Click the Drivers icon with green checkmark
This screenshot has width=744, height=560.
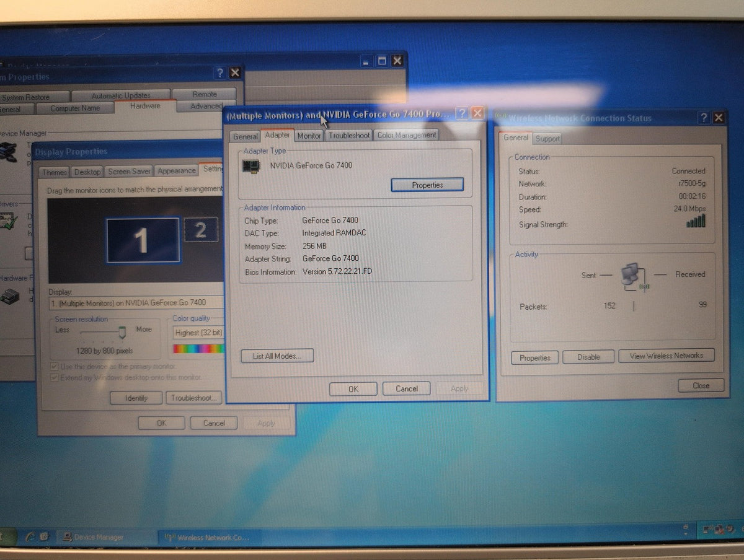pyautogui.click(x=8, y=222)
